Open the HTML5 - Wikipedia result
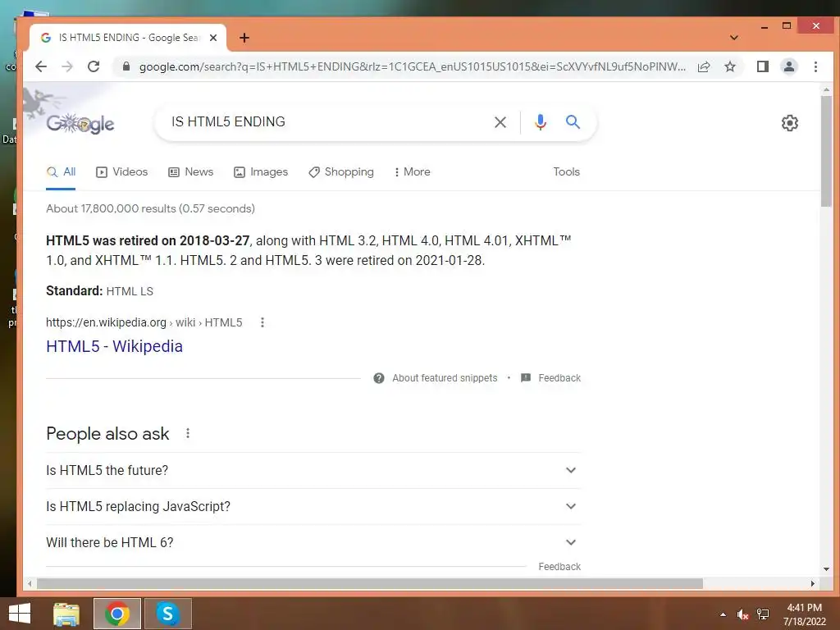The image size is (840, 630). [x=114, y=346]
